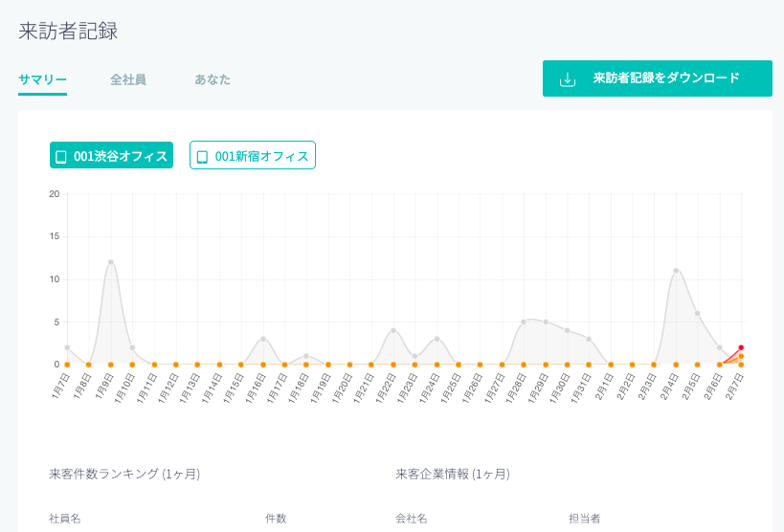Select the あなた tab

point(213,79)
